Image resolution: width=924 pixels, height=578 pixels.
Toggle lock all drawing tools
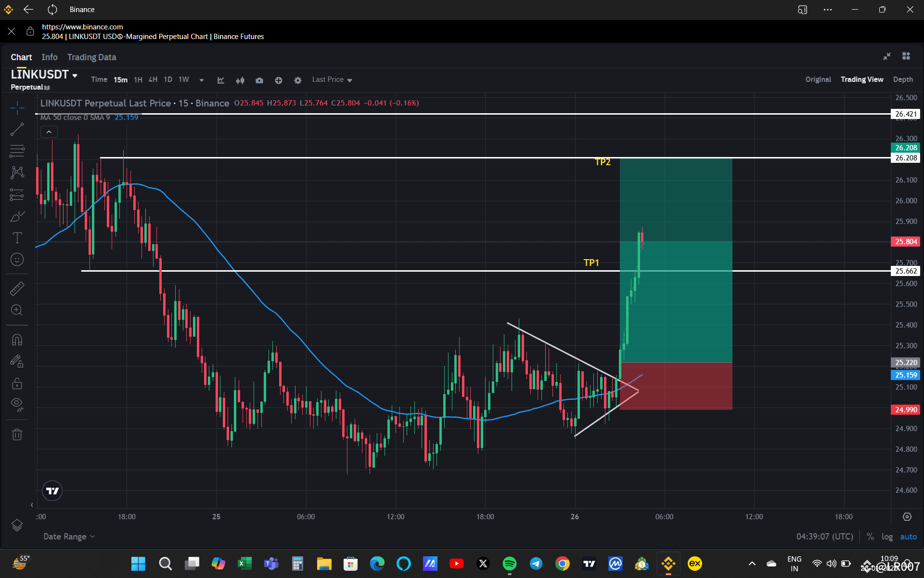17,383
